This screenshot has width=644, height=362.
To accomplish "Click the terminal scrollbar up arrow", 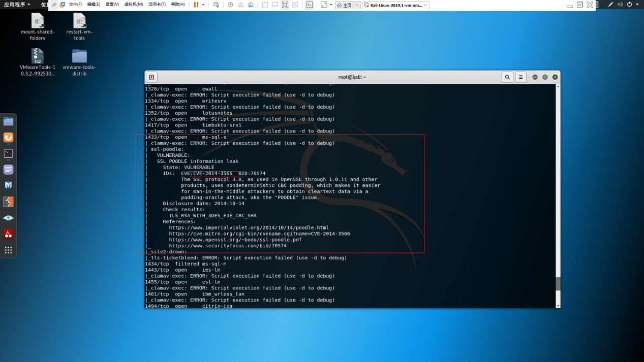I will point(558,86).
